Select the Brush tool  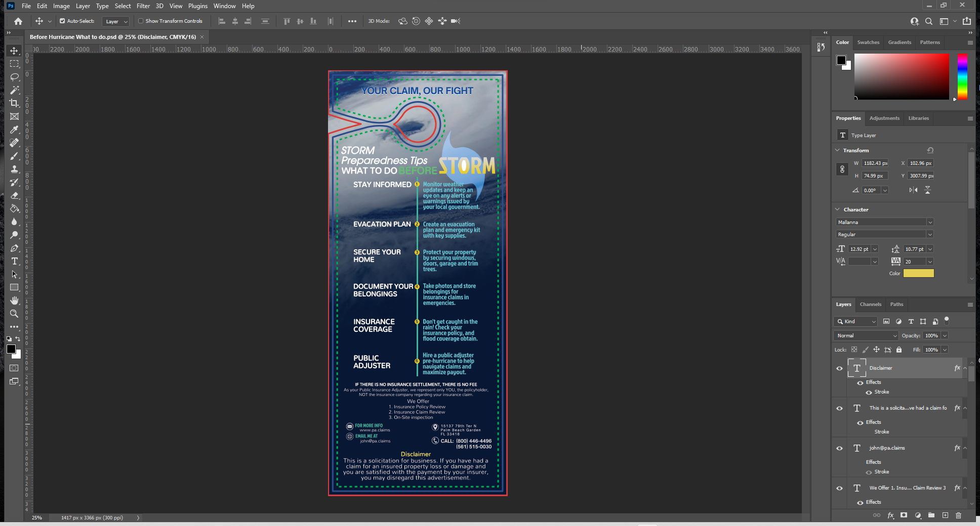click(14, 156)
